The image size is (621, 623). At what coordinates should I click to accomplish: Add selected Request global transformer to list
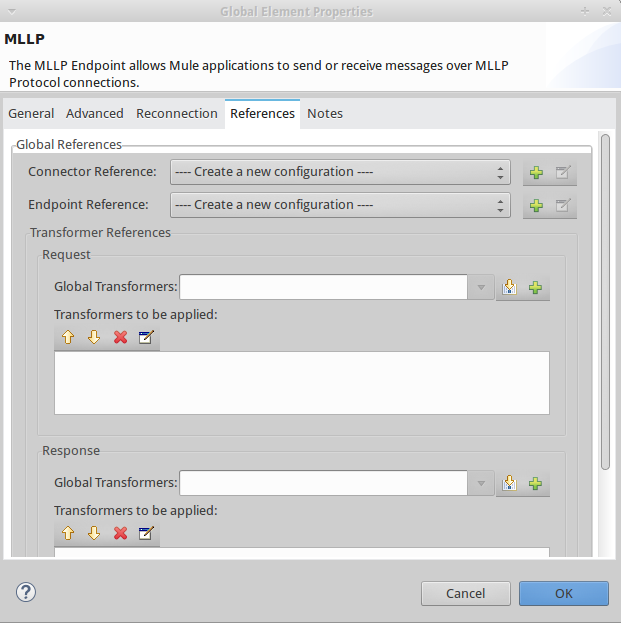(509, 287)
